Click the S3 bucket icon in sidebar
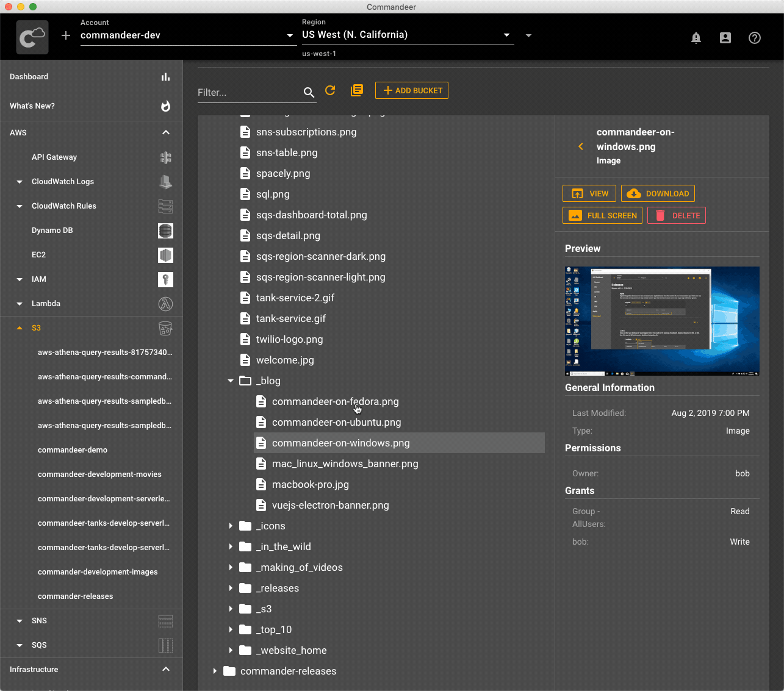Viewport: 784px width, 691px height. click(x=165, y=328)
